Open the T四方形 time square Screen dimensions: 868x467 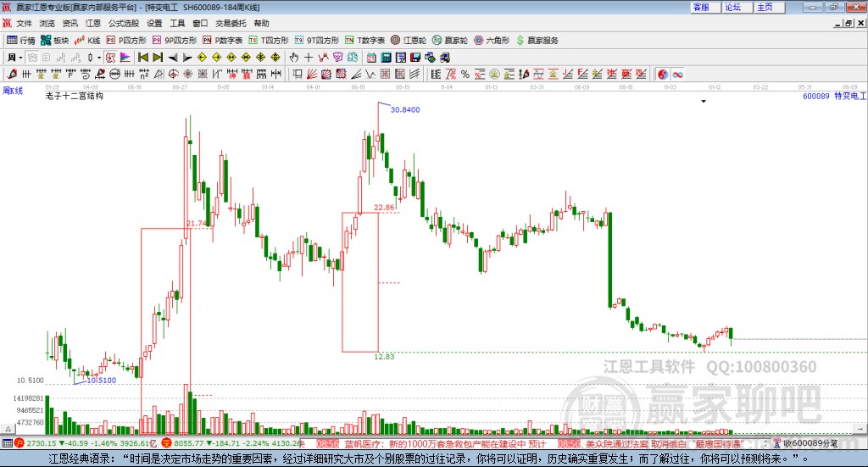(269, 41)
